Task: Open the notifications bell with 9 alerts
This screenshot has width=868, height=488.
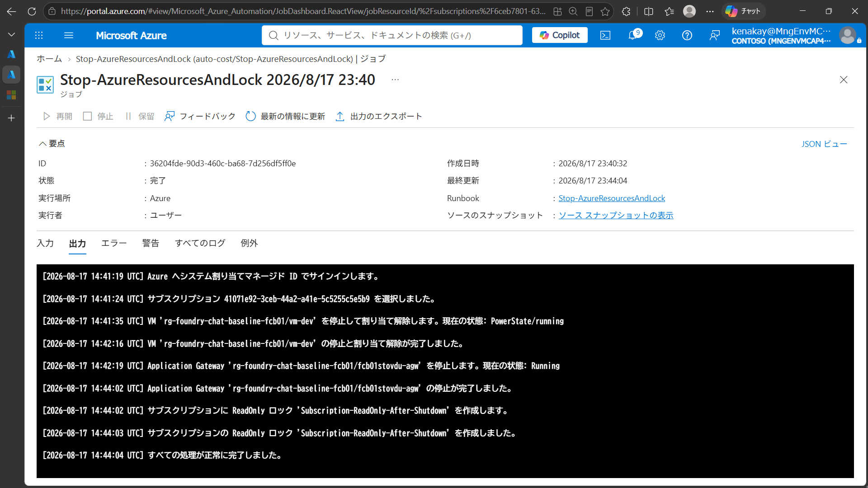Action: 634,35
